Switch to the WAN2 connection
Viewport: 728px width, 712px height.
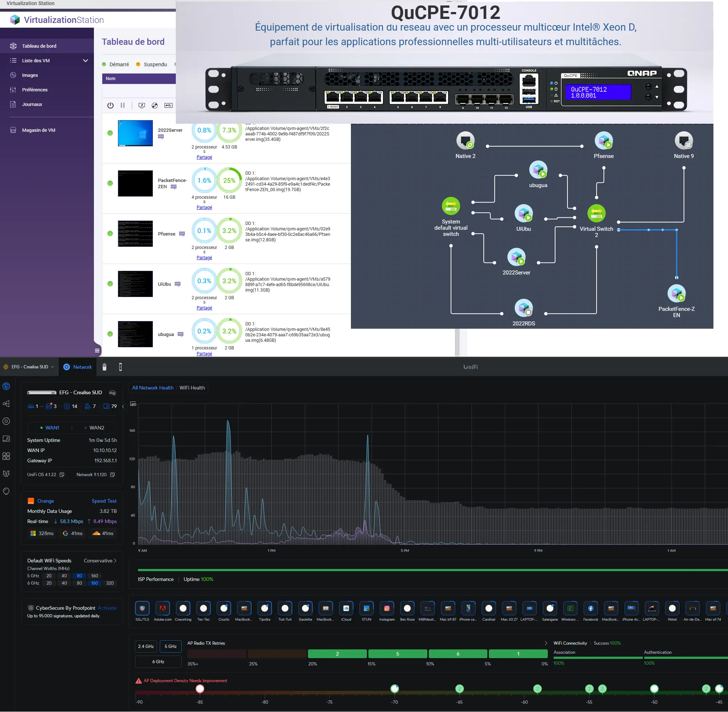click(x=96, y=427)
